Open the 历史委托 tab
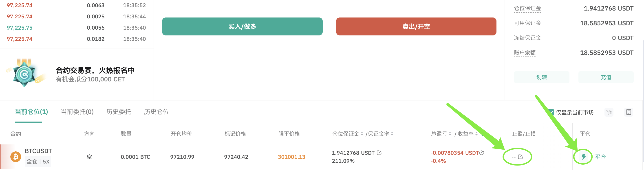 (119, 112)
